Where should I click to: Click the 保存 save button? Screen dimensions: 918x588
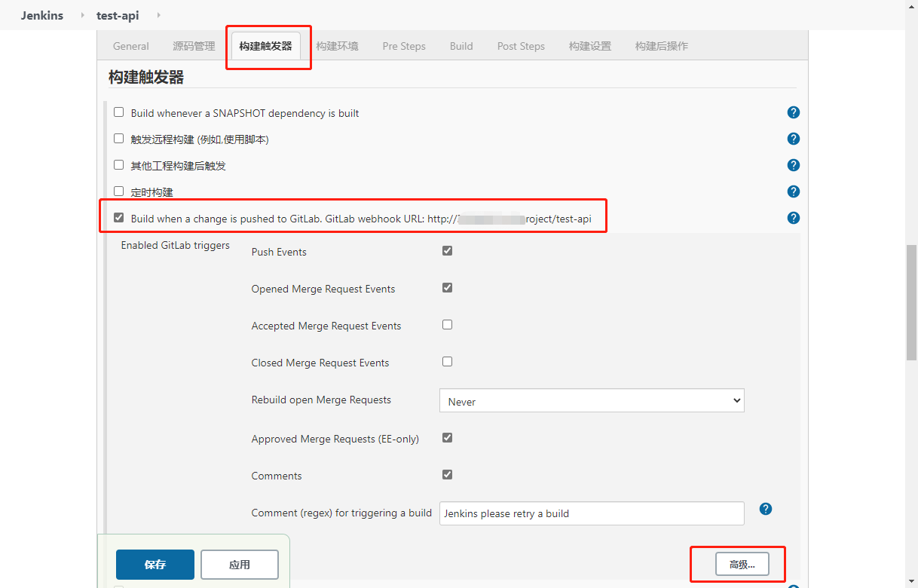[155, 565]
